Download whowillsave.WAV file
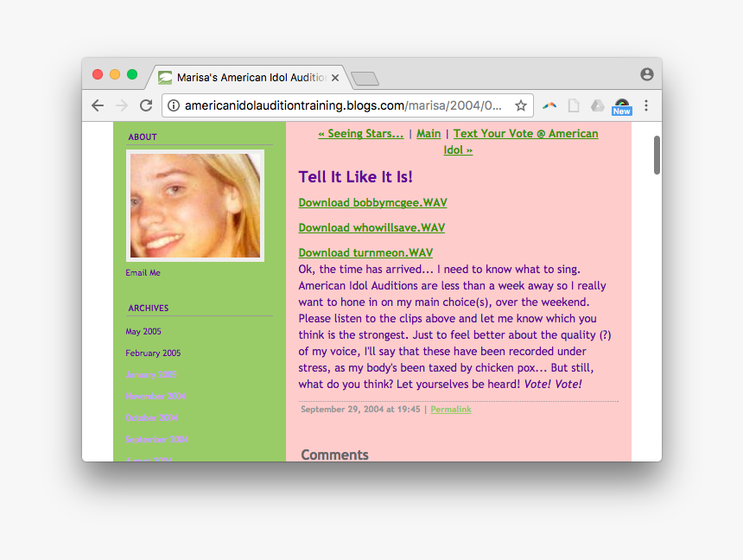743x560 pixels. point(371,227)
